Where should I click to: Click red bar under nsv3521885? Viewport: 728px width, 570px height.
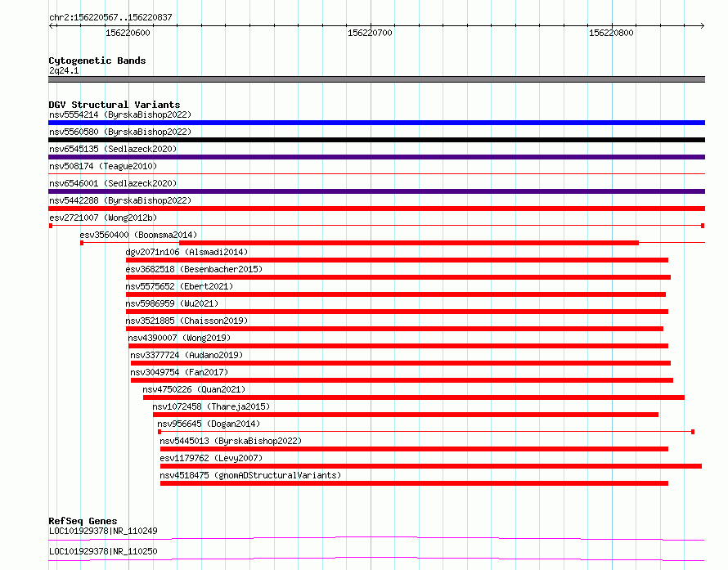394,329
